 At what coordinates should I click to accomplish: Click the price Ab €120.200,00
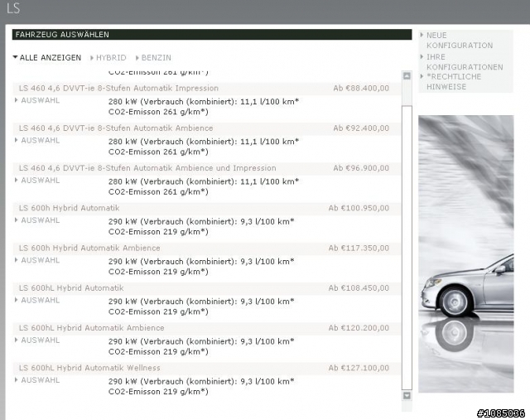pos(359,328)
